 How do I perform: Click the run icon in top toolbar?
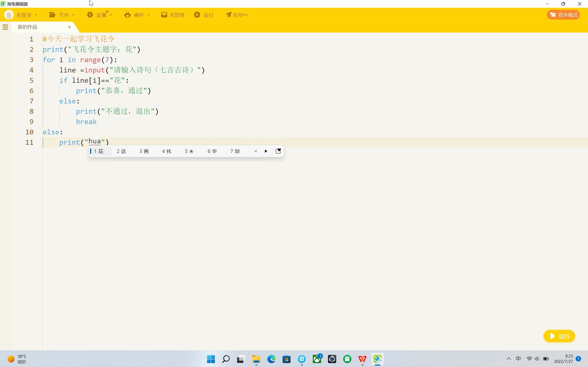click(197, 15)
